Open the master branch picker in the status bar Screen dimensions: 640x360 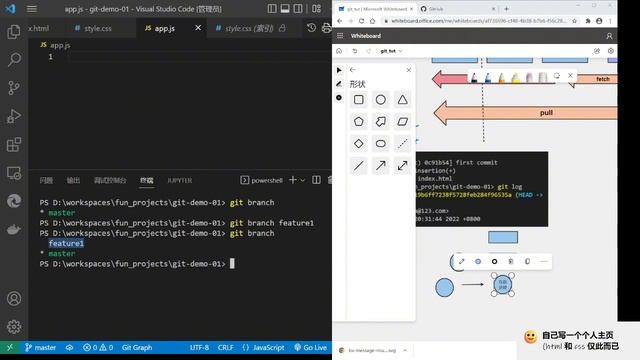40,347
